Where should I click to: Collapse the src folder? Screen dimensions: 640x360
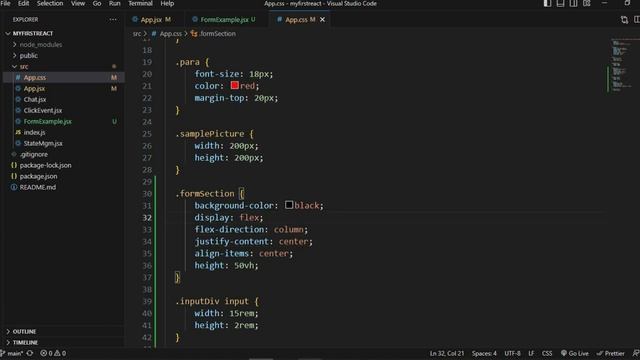pos(24,67)
